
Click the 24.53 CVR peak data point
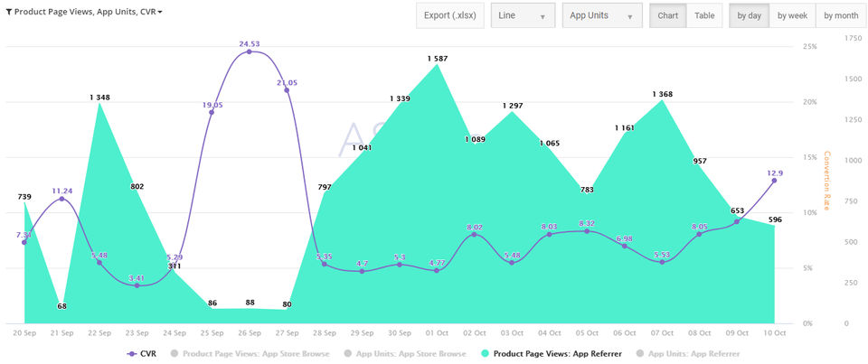click(x=250, y=52)
